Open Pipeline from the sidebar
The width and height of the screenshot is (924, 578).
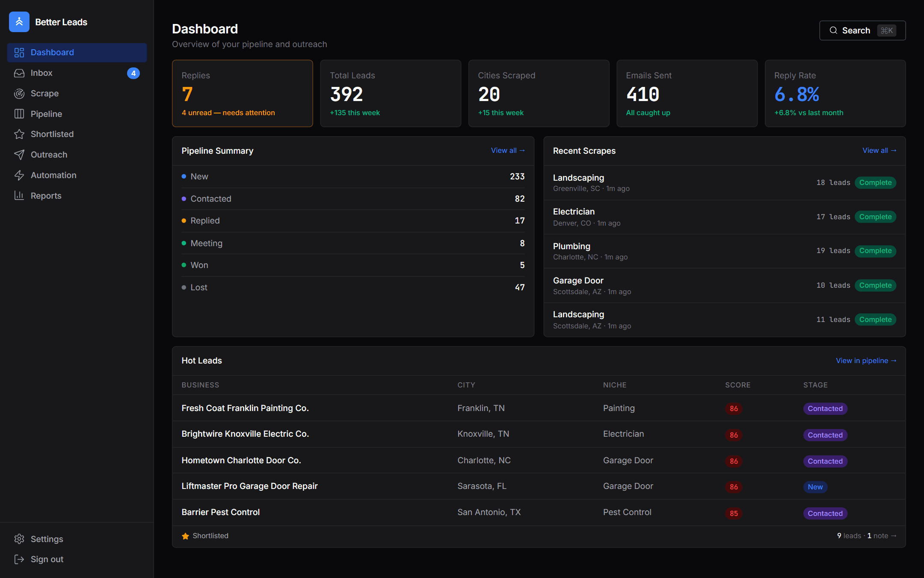click(x=77, y=114)
